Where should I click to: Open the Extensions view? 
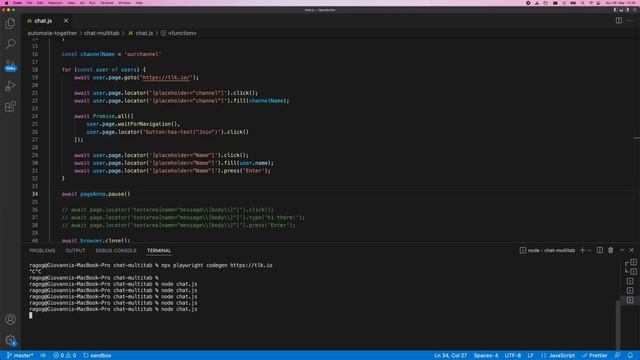[10, 107]
